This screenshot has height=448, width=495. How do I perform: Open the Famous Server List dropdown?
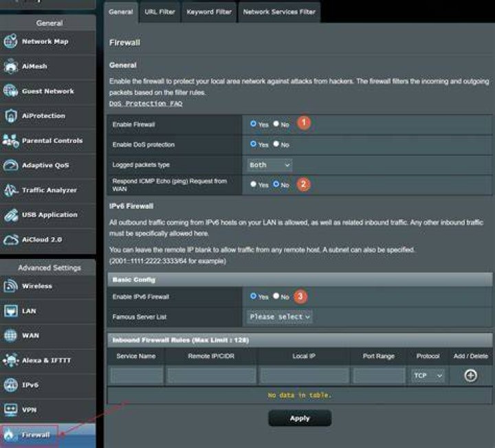click(x=279, y=317)
